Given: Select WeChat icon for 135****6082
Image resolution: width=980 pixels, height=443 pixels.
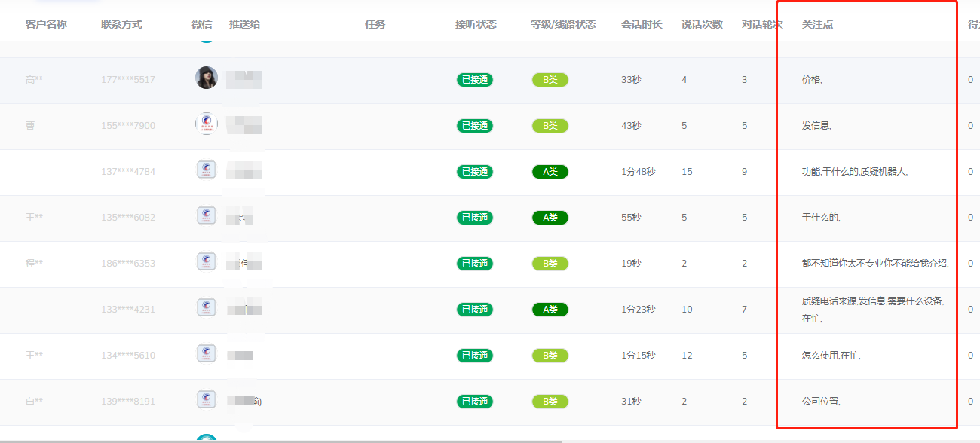Looking at the screenshot, I should (x=206, y=216).
